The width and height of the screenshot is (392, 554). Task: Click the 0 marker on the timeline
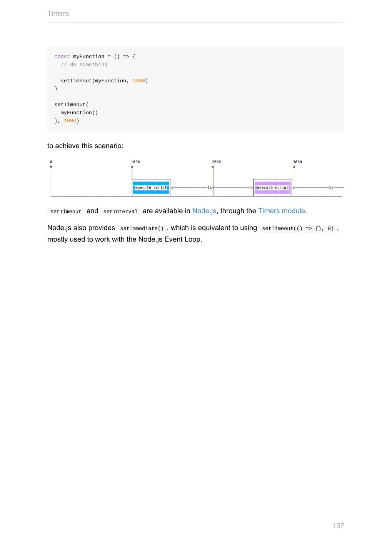[51, 162]
